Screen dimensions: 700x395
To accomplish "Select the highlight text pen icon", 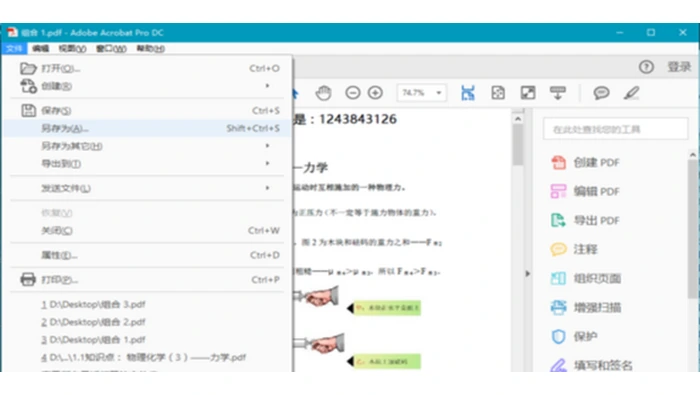I will (632, 93).
